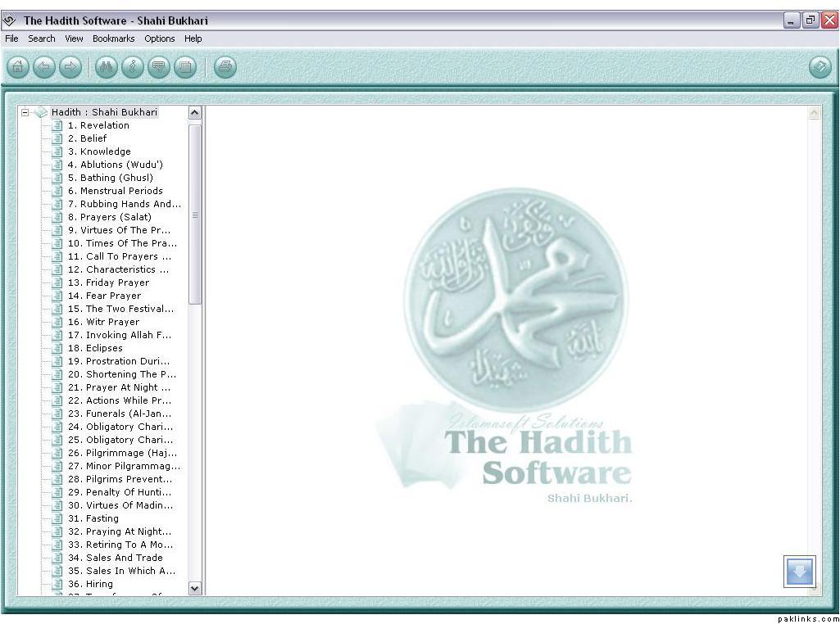
Task: Click the print icon in the toolbar
Action: [x=225, y=67]
